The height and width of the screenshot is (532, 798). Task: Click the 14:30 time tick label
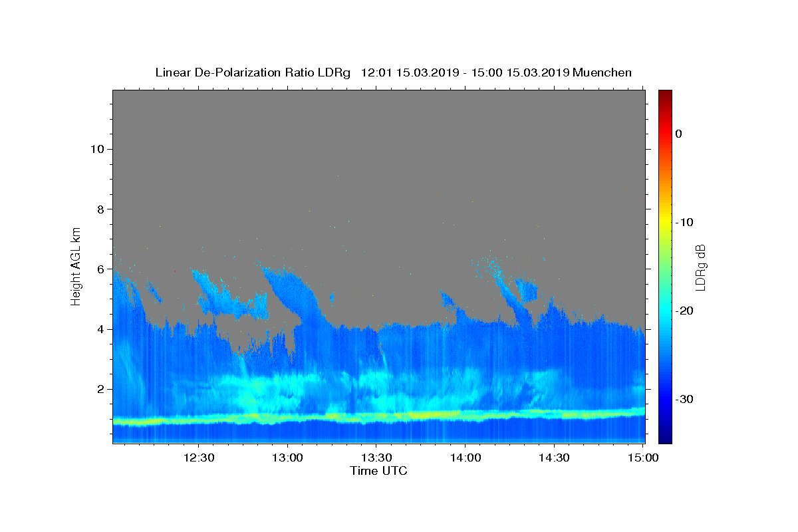coord(553,458)
